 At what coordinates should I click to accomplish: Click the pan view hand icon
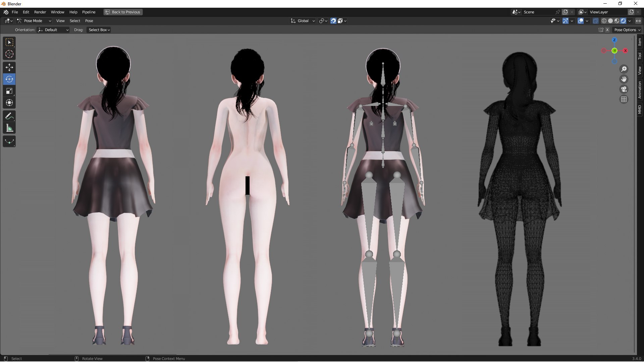[624, 79]
